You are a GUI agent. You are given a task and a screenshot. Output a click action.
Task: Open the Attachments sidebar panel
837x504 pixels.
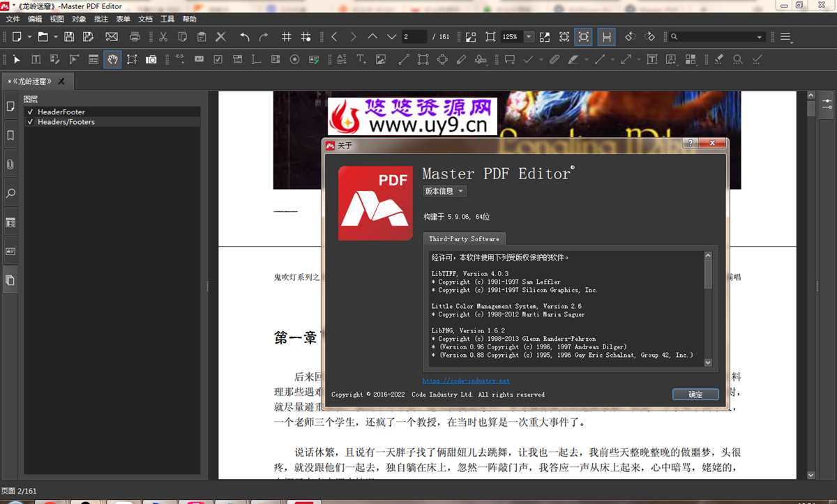coord(10,165)
